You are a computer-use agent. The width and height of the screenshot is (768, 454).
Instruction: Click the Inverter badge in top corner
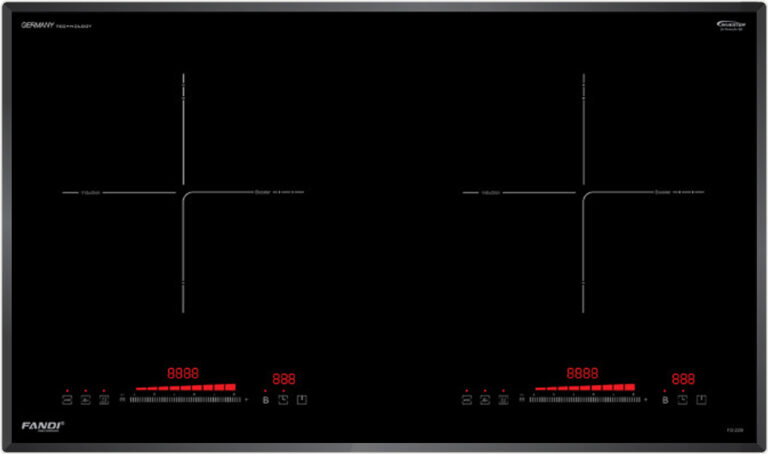coord(729,27)
